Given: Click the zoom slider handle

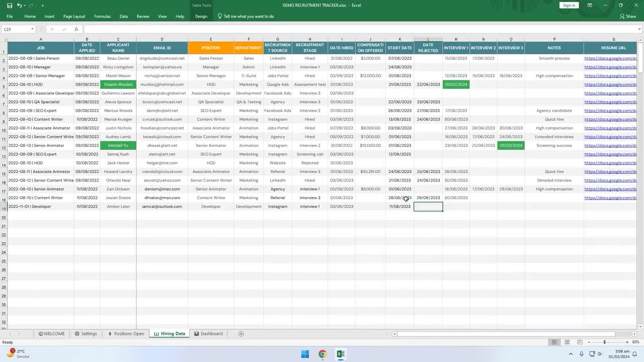Looking at the screenshot, I should pos(604,342).
